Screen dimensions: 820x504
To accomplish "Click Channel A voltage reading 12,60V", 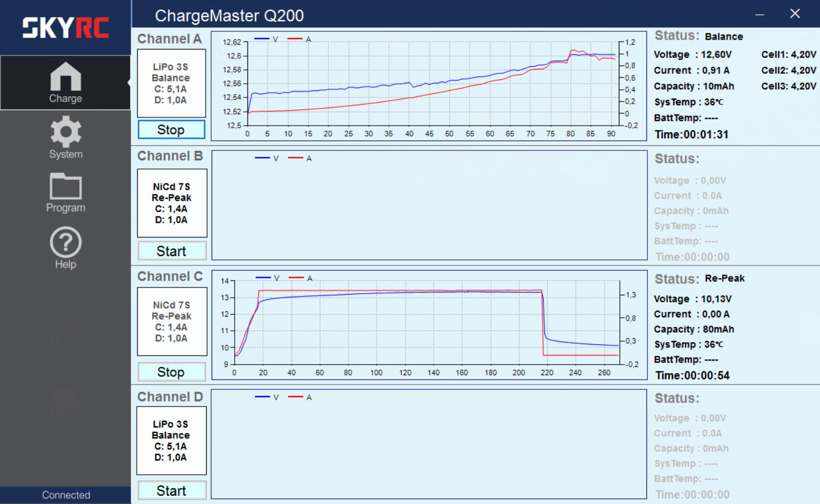I will point(716,55).
